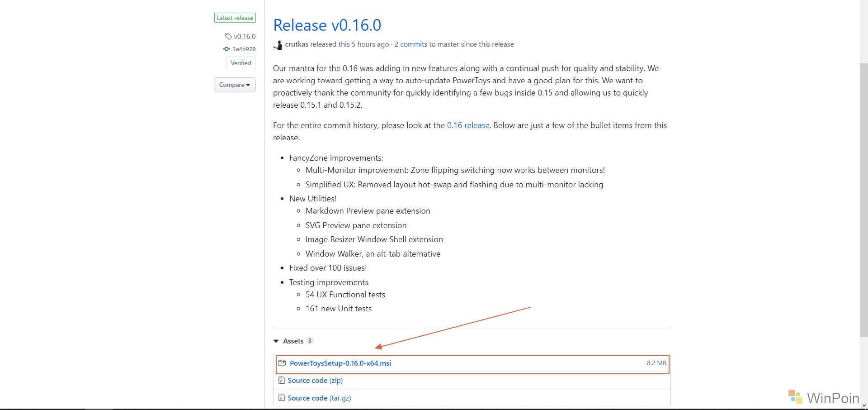Follow the 0.16 release link

pos(468,125)
